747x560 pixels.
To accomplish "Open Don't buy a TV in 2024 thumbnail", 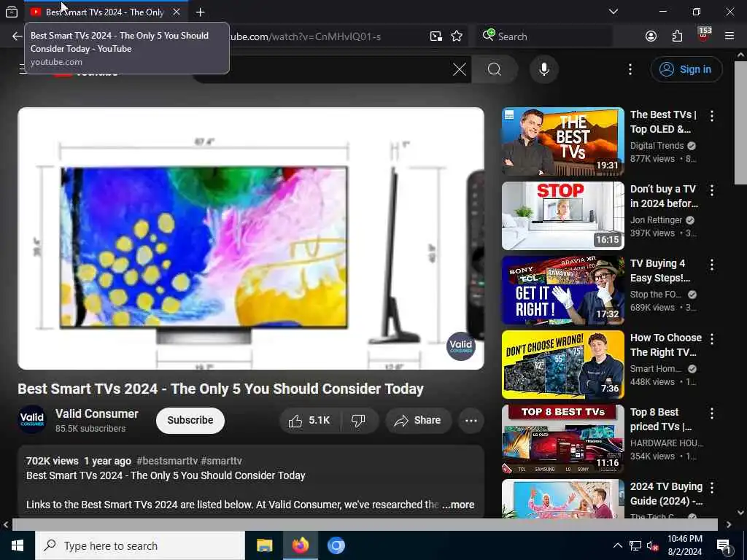I will click(562, 216).
